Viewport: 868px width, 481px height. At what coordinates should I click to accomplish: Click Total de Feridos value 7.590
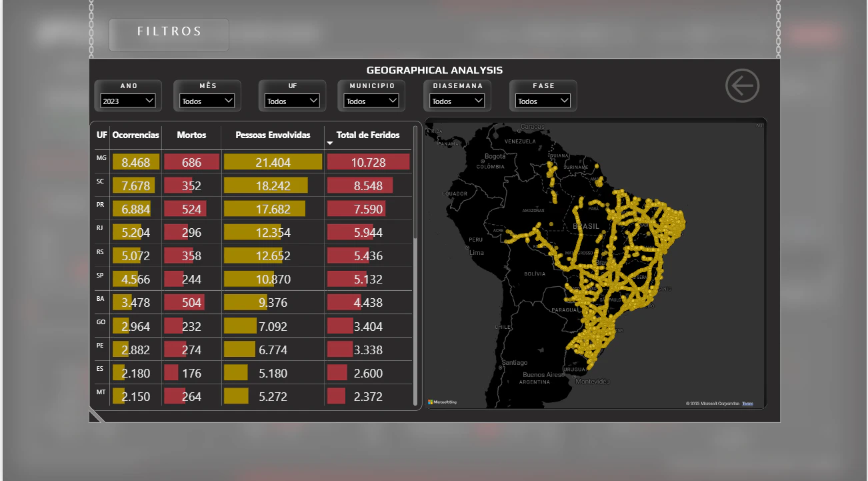[368, 209]
